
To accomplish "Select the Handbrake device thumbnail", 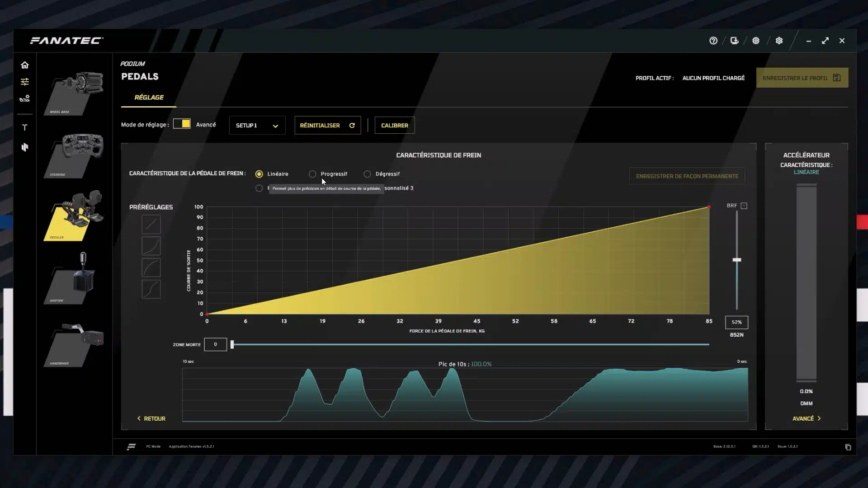I will click(74, 344).
